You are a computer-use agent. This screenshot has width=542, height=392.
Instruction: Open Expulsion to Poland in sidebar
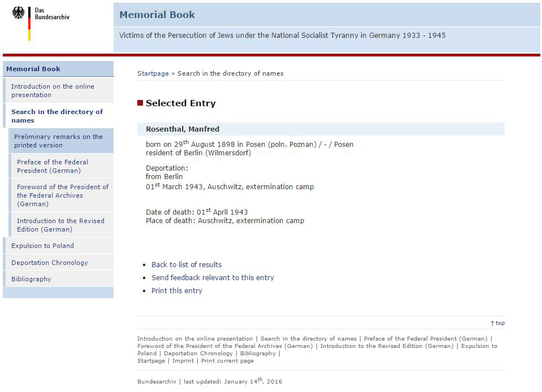click(x=58, y=246)
